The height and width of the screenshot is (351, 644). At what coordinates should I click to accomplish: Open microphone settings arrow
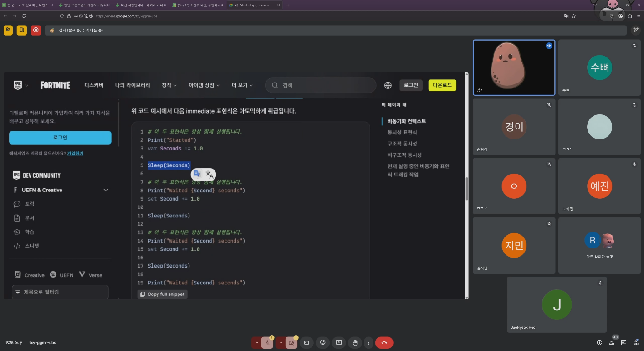pyautogui.click(x=256, y=342)
